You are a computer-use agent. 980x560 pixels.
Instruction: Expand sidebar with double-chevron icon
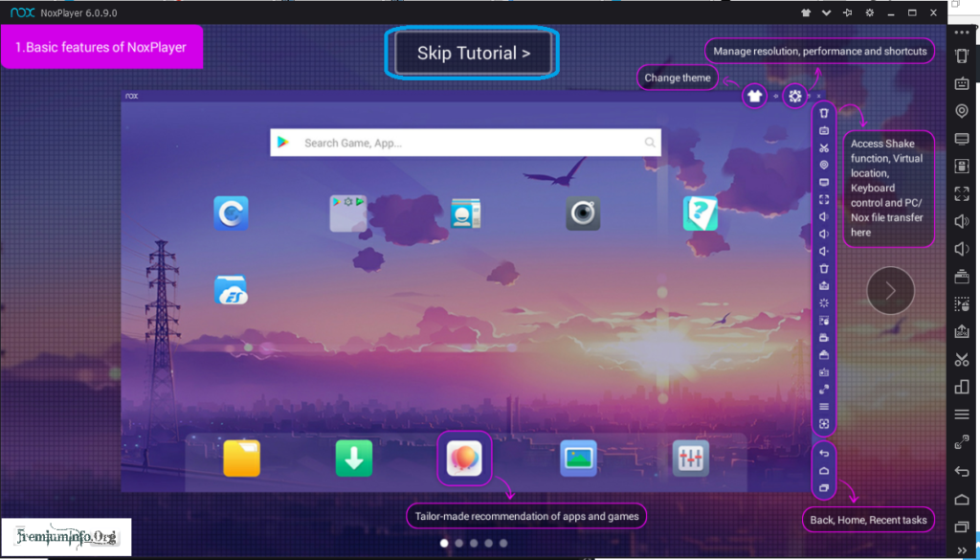click(x=961, y=549)
